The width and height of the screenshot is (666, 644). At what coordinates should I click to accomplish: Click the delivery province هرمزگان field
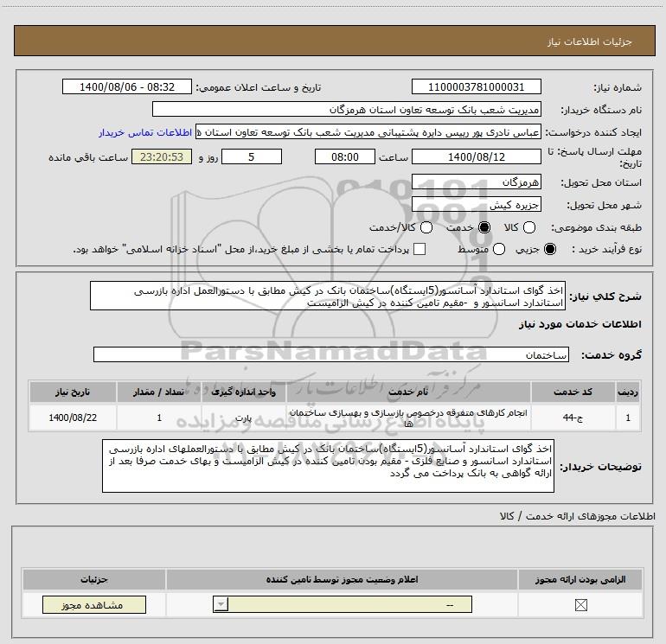(x=476, y=182)
